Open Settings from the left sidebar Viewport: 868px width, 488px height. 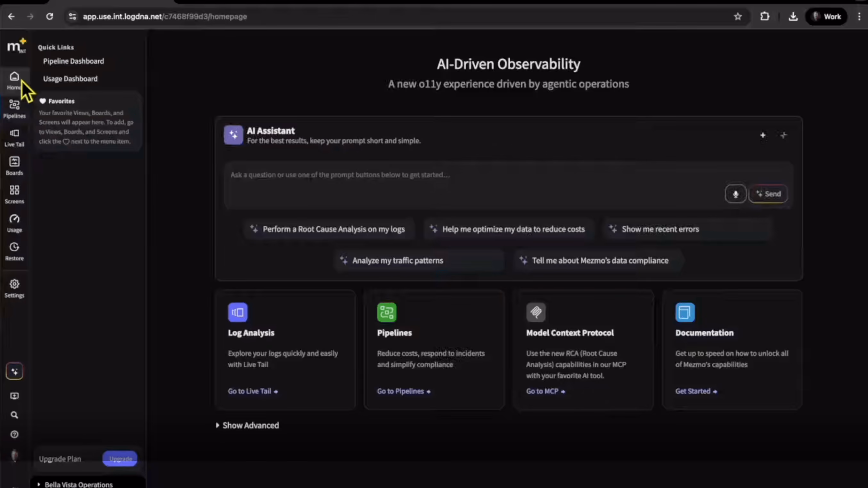tap(14, 289)
